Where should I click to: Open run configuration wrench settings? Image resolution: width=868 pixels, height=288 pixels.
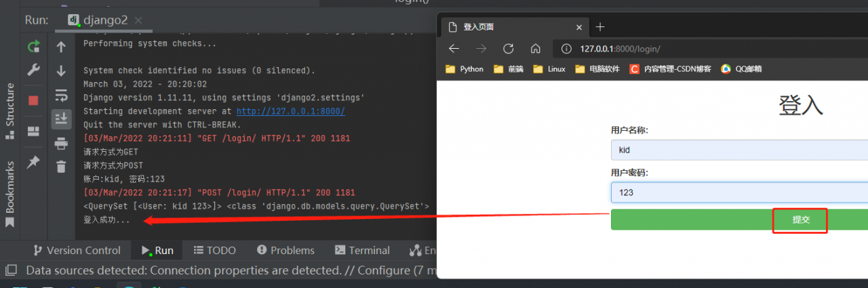33,70
